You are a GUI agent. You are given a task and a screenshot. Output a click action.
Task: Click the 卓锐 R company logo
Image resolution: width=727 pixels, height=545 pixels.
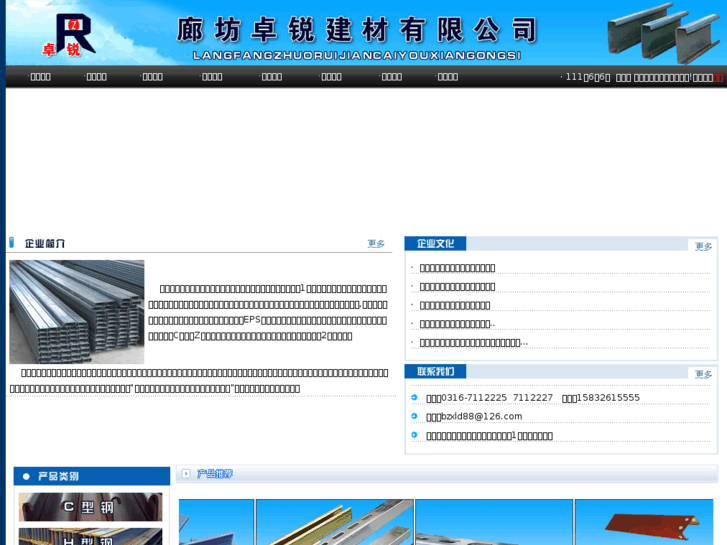click(x=69, y=35)
